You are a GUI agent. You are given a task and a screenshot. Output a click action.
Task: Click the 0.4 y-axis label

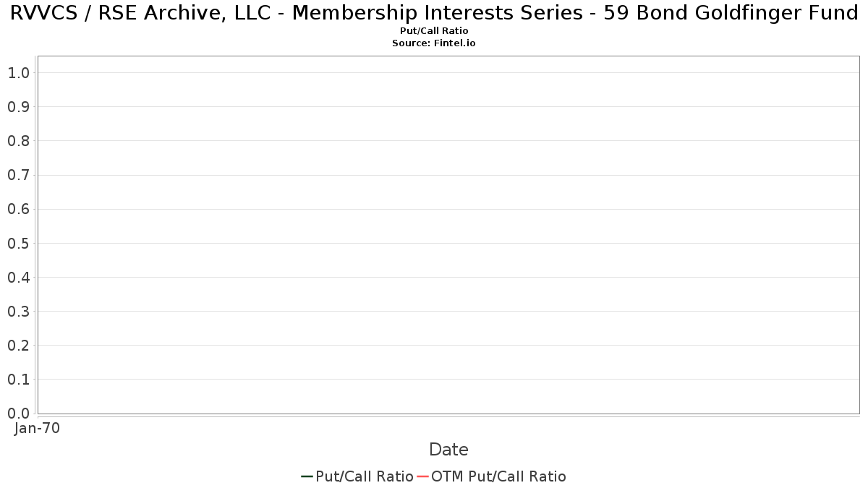[x=18, y=278]
